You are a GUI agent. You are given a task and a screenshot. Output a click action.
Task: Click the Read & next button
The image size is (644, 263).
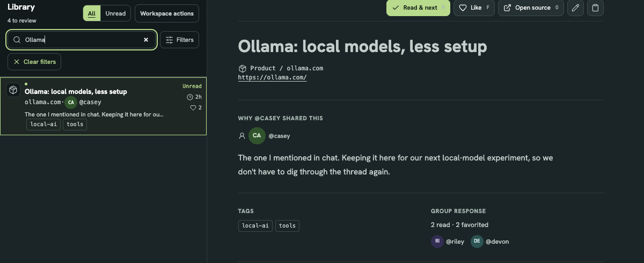[418, 8]
